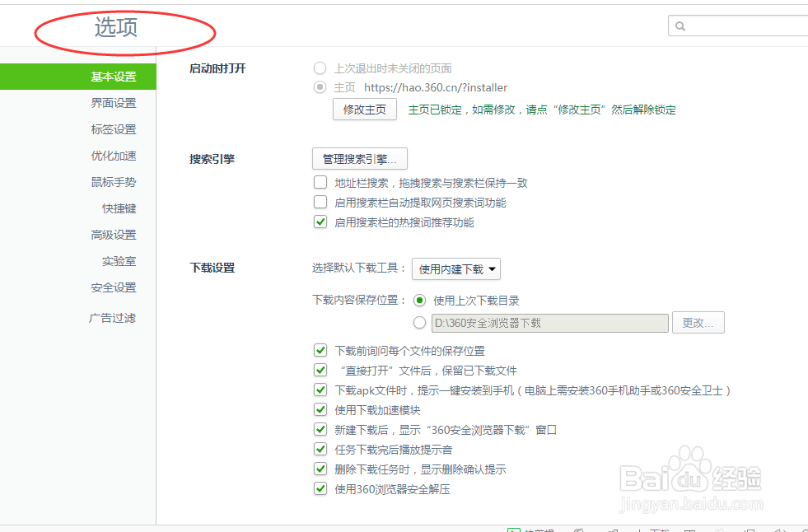
Task: Expand the 使用内建下载 dropdown
Action: pos(456,268)
